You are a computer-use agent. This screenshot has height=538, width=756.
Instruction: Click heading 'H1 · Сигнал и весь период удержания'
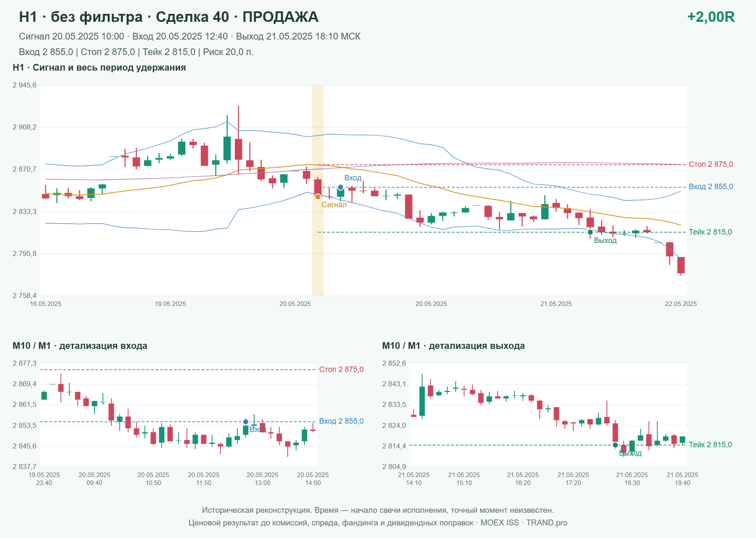coord(99,68)
